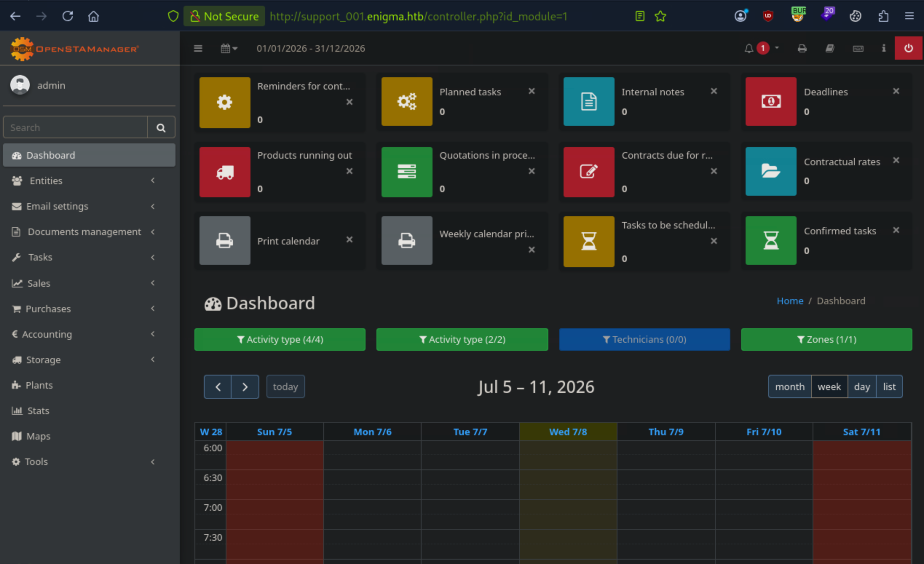Open Activity type (4/4) filter
Viewport: 924px width, 564px height.
click(x=280, y=339)
